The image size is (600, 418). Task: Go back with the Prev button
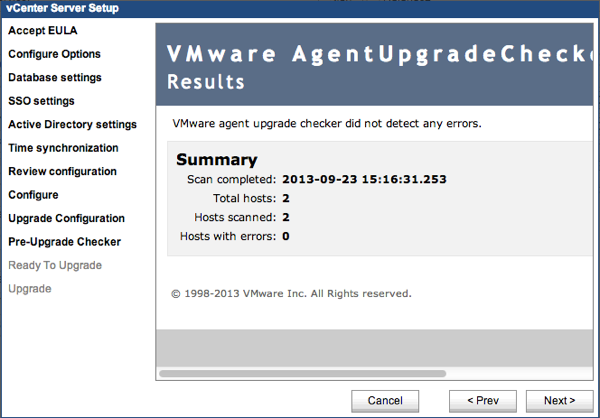(483, 401)
